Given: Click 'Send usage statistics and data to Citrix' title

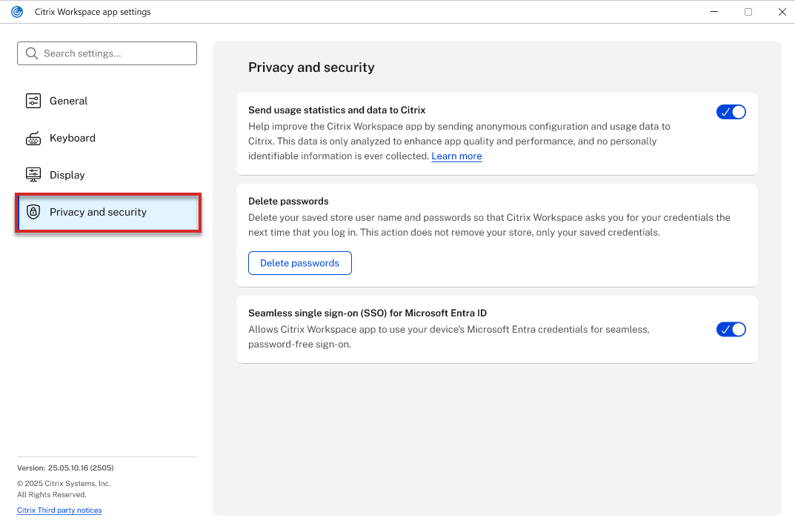Looking at the screenshot, I should click(336, 110).
